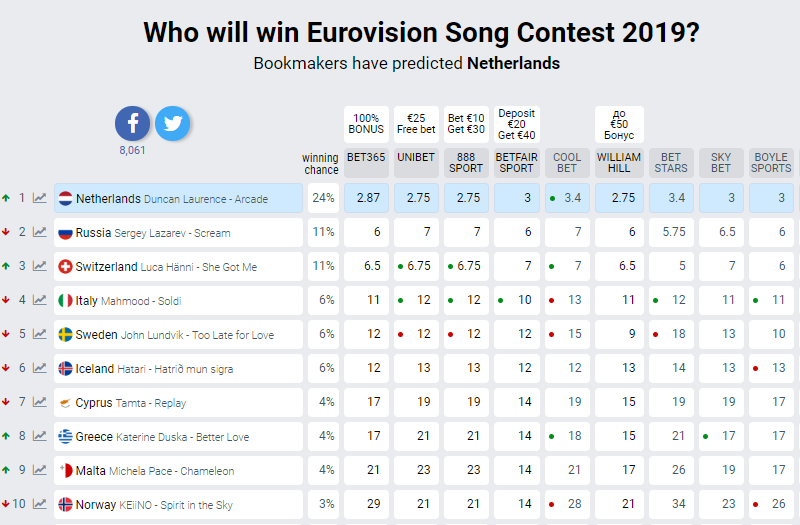Screen dimensions: 800x525
Task: Open the Netherlands Duncan Laurence entry
Action: tap(179, 198)
